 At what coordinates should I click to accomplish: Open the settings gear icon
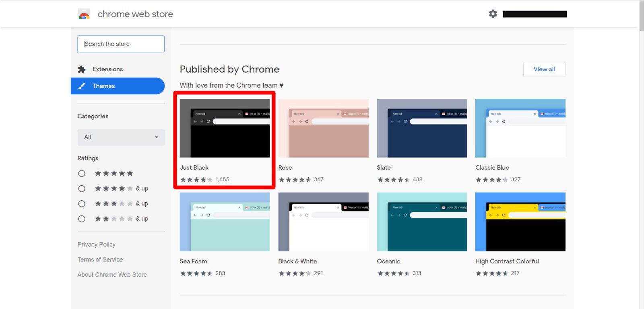[x=493, y=14]
